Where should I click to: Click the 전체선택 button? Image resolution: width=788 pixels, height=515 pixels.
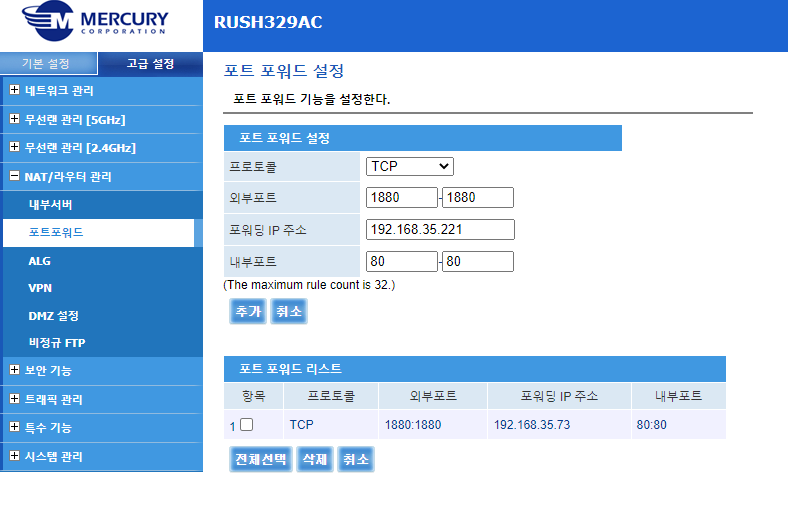click(x=261, y=459)
